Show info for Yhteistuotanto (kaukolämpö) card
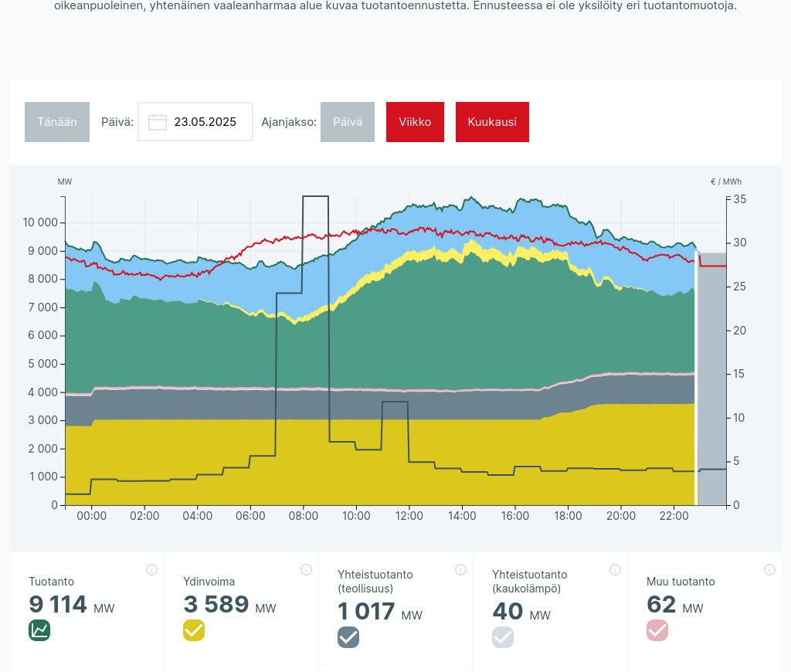Viewport: 791px width, 672px height. coord(615,570)
